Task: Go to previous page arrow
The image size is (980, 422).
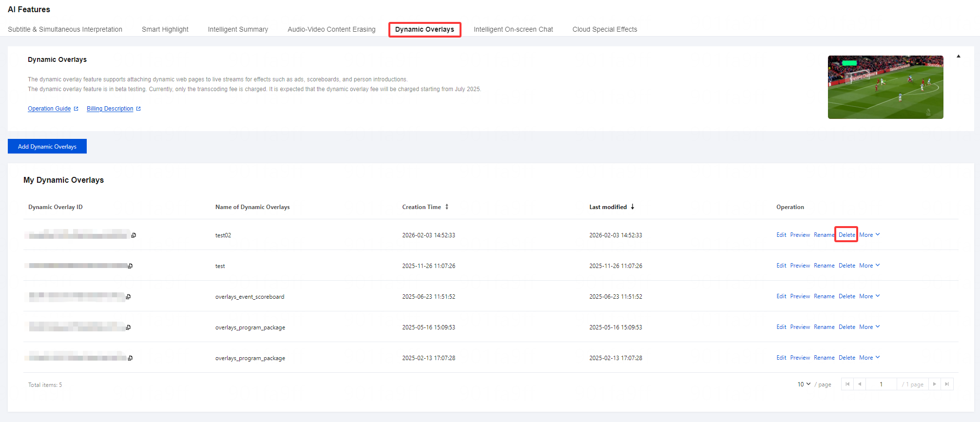Action: coord(860,384)
